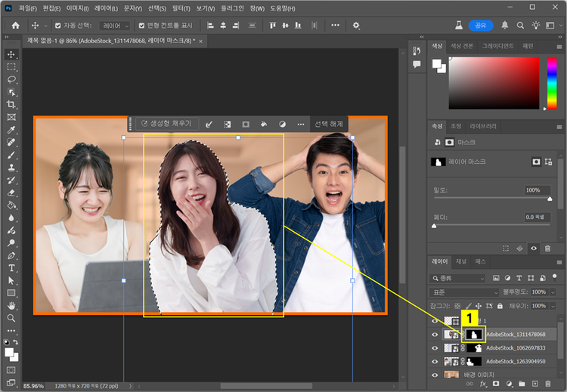Select the Zoom magnifier tool

pos(11,319)
